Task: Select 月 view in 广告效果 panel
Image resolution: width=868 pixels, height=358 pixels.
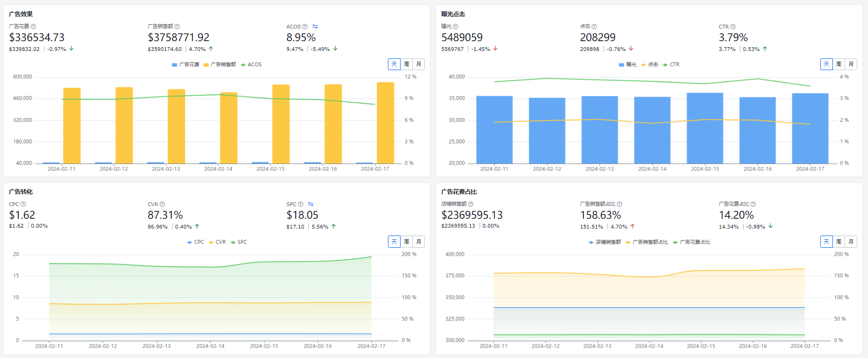Action: [x=419, y=64]
